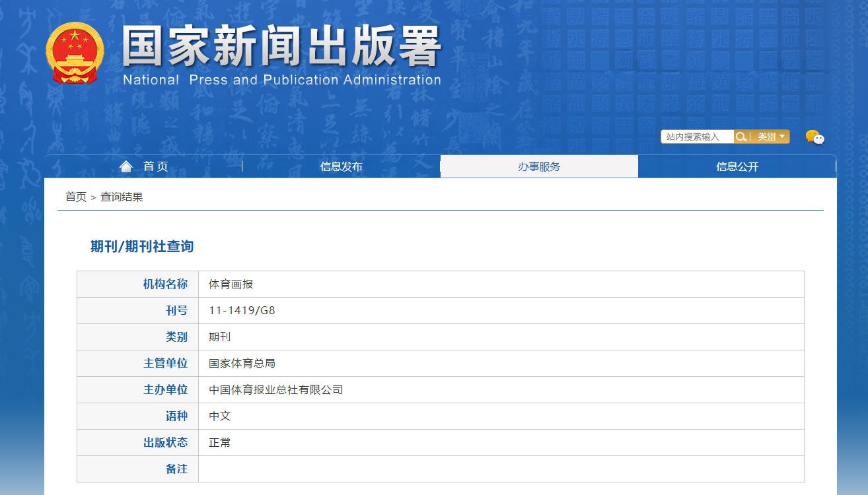Click the 国家体育总局 supervising unit value
This screenshot has width=868, height=495.
pyautogui.click(x=242, y=363)
